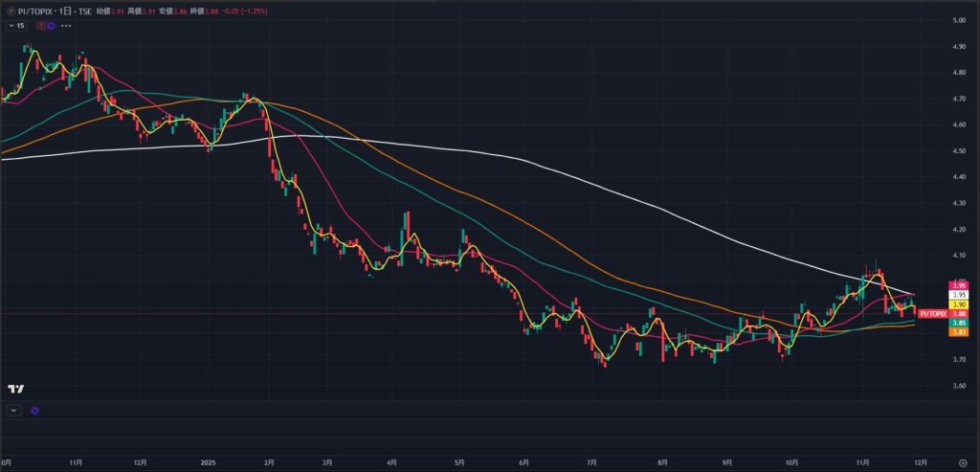Click the 5.00 level on the price scale

coord(959,20)
